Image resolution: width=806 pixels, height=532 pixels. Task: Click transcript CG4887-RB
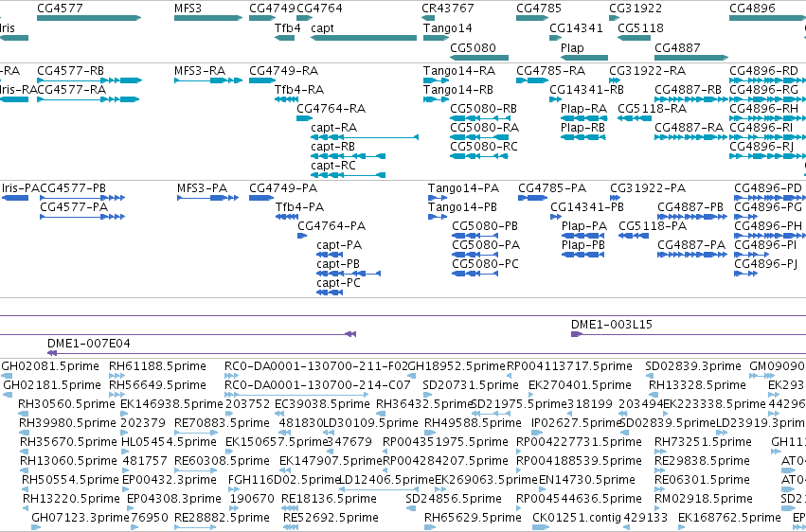pyautogui.click(x=691, y=99)
